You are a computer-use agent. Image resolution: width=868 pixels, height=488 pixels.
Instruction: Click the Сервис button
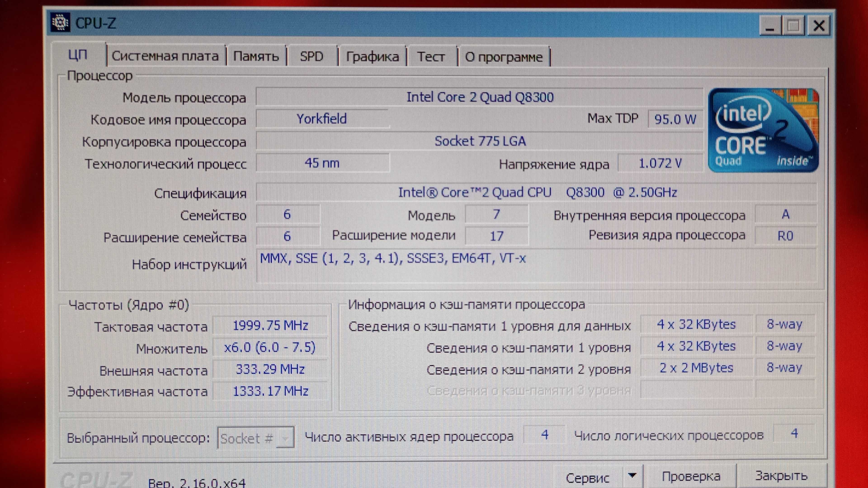588,478
